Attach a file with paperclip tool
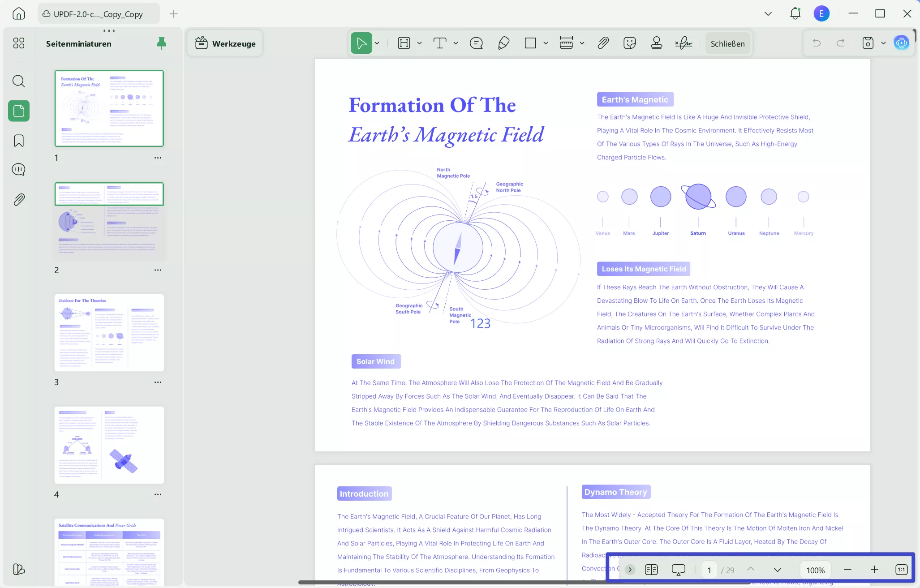Viewport: 920px width, 588px height. pyautogui.click(x=603, y=43)
